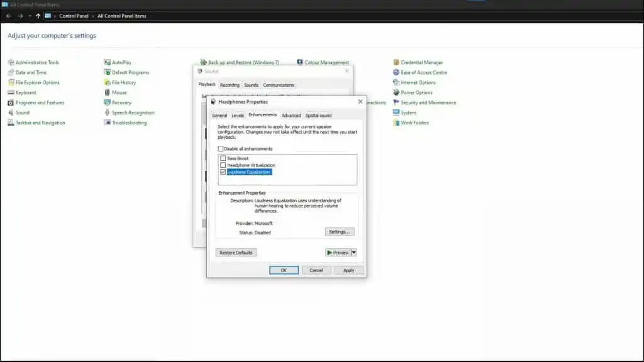Enable the Bass Boost checkbox
The image size is (644, 362).
pos(223,158)
